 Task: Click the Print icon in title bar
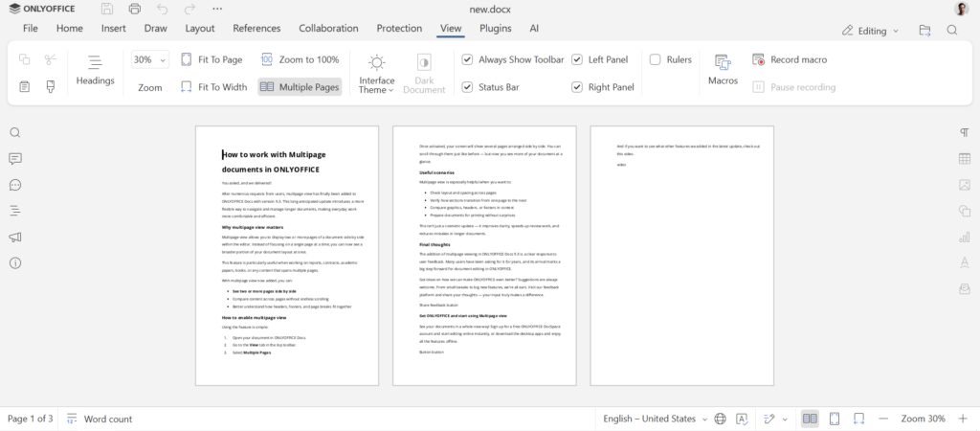click(x=134, y=9)
